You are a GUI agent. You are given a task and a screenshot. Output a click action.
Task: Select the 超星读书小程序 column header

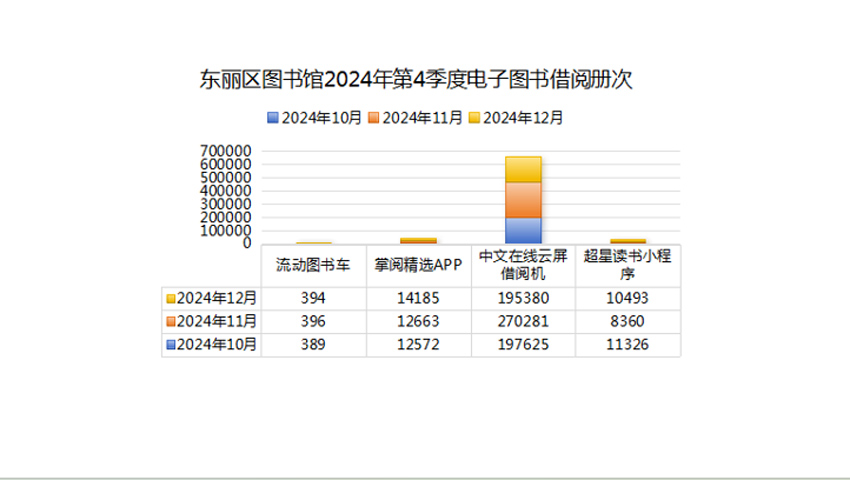pos(628,266)
